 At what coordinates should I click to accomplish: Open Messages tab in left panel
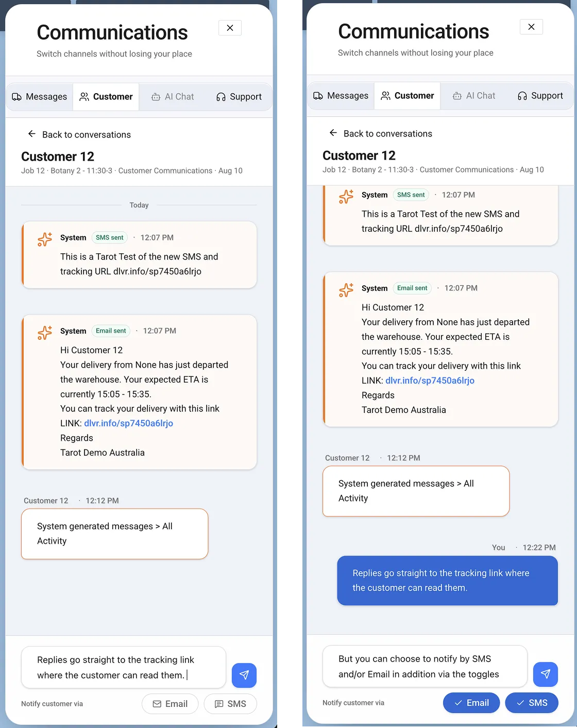click(40, 97)
